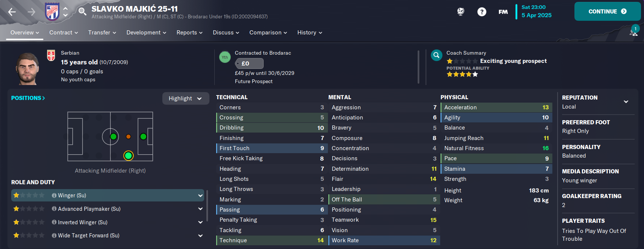The width and height of the screenshot is (644, 249).
Task: Click the FM menu logo
Action: (x=503, y=12)
